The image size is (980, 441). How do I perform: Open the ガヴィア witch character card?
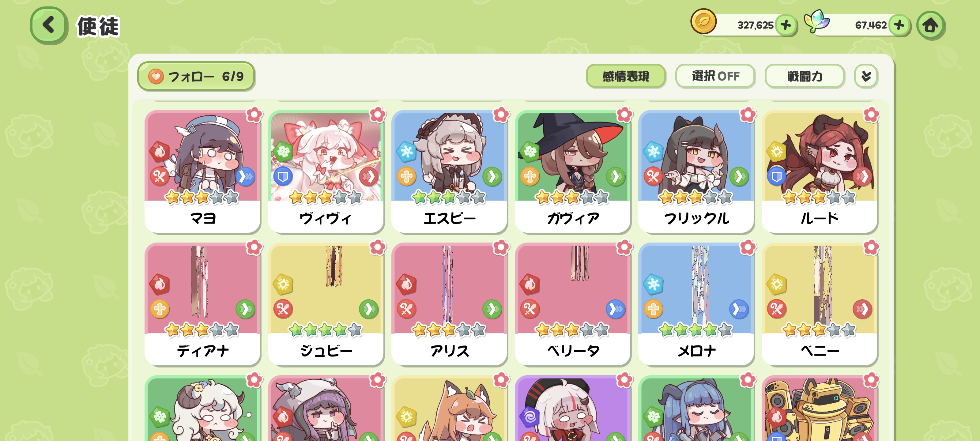pos(573,171)
